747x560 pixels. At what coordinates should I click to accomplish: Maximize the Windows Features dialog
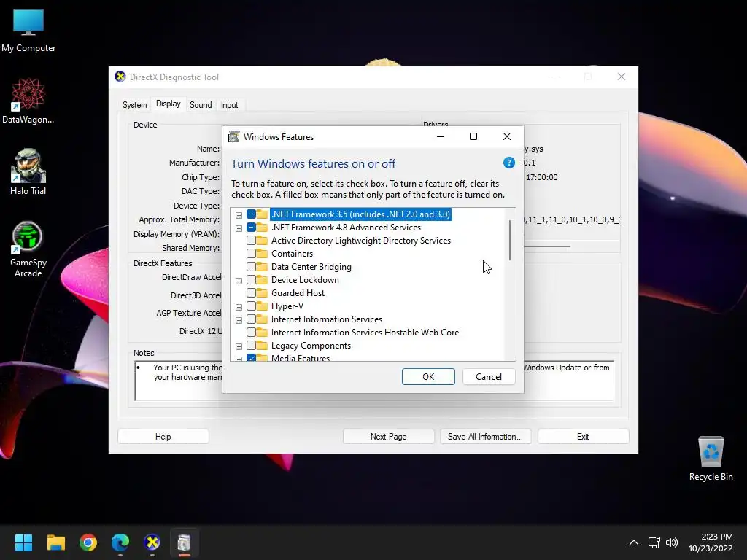tap(473, 136)
